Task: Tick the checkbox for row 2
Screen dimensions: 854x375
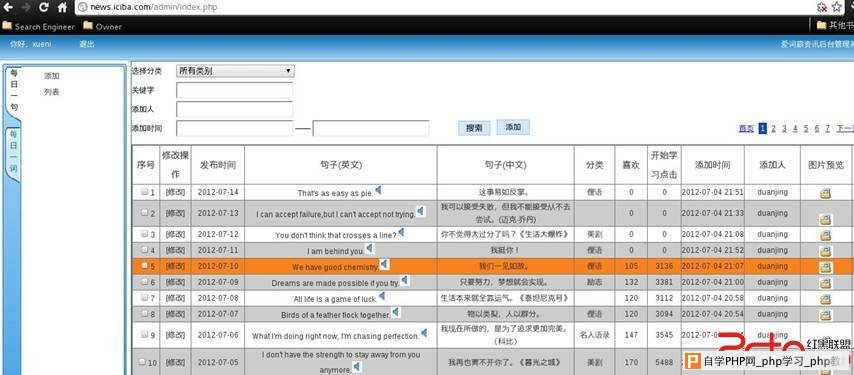Action: [144, 213]
